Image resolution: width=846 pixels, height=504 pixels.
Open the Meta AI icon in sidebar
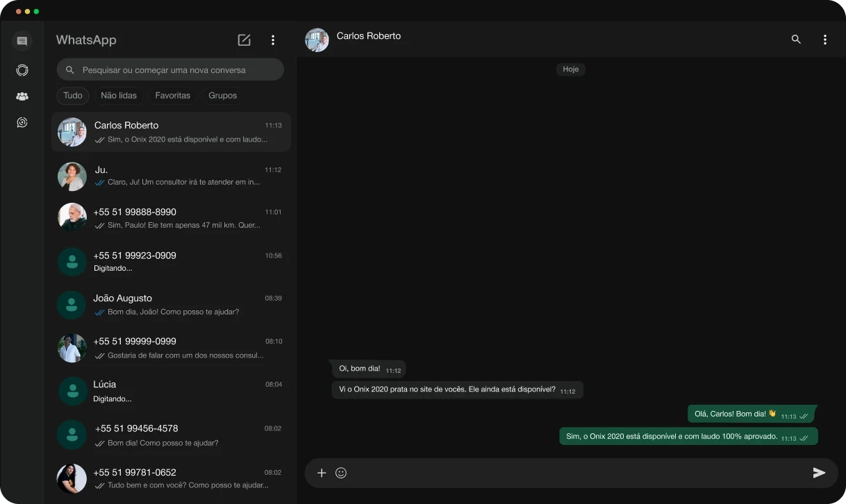click(22, 122)
